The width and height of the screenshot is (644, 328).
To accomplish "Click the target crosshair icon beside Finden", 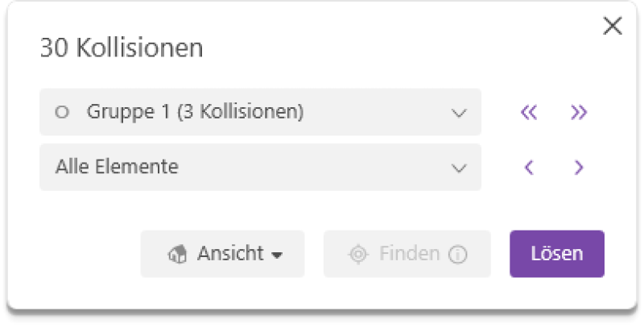I will click(358, 254).
